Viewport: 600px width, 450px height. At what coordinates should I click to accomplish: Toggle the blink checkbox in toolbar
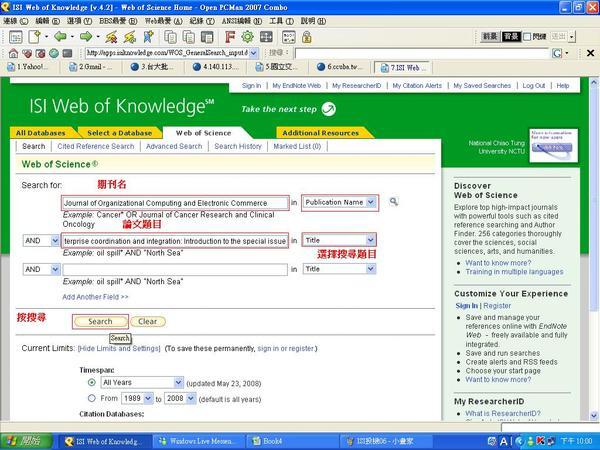point(527,37)
